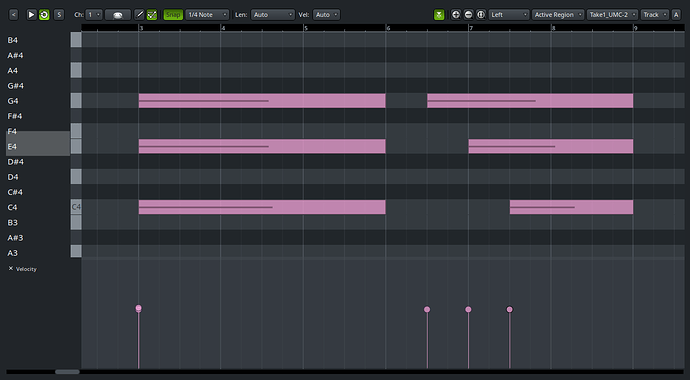The image size is (690, 380).
Task: Click bar 5 on the ruler
Action: click(306, 28)
